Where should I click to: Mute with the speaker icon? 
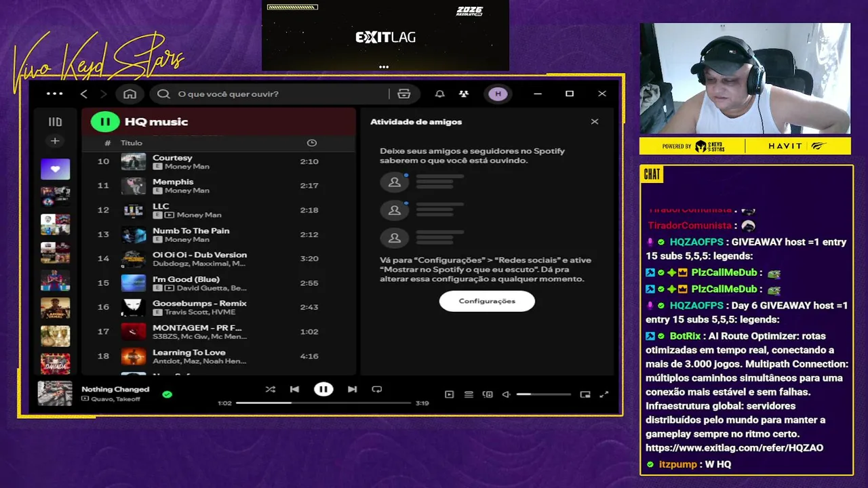click(x=506, y=394)
